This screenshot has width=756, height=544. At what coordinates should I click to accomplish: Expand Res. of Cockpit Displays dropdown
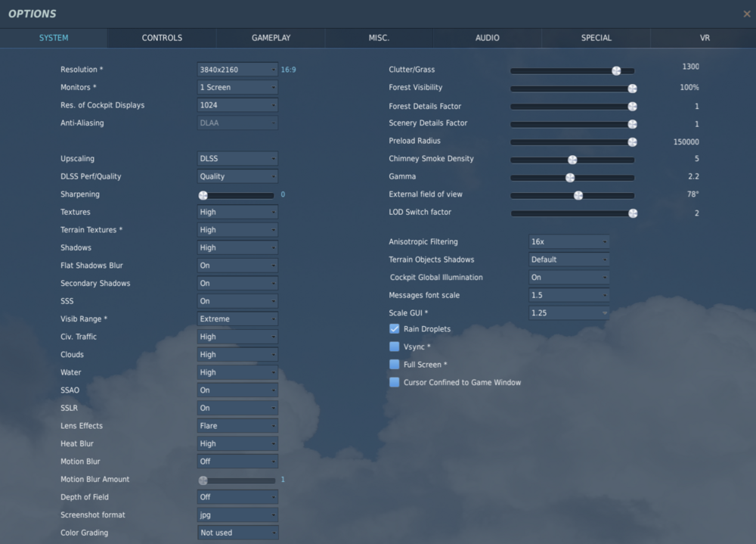(x=237, y=105)
